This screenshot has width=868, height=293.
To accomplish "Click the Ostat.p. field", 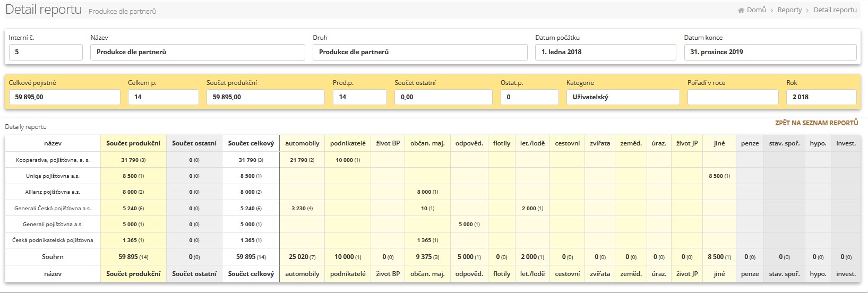I will tap(530, 97).
